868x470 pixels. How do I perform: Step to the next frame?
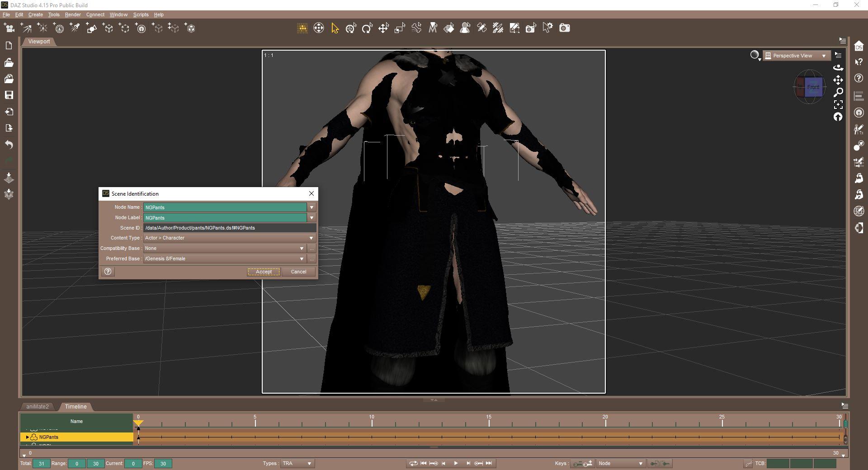468,463
